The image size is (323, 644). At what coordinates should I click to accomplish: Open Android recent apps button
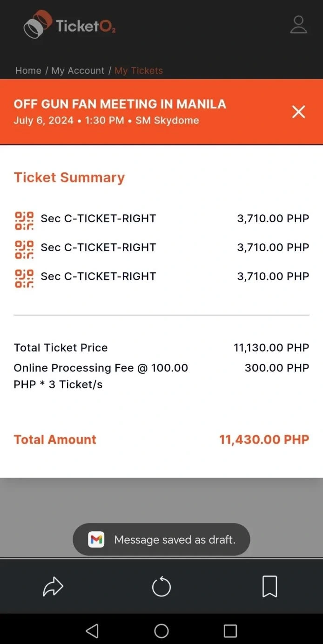[x=230, y=631]
